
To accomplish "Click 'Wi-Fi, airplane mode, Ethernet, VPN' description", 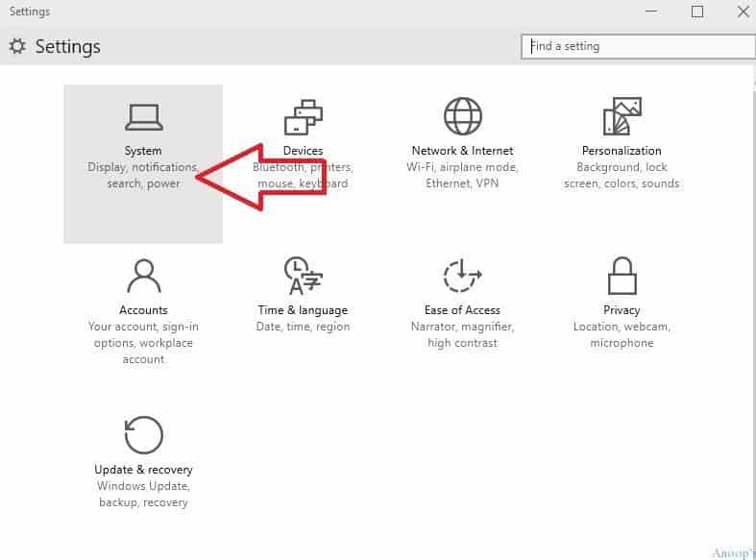I will point(462,176).
